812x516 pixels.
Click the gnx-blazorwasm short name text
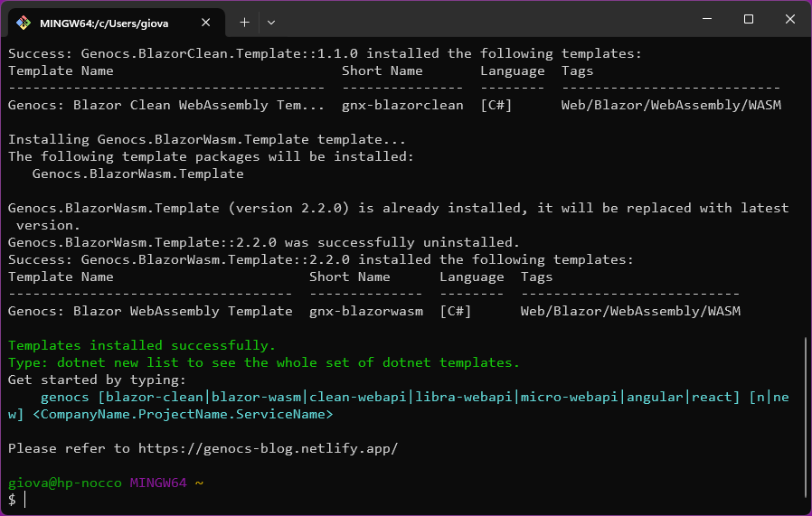click(365, 311)
